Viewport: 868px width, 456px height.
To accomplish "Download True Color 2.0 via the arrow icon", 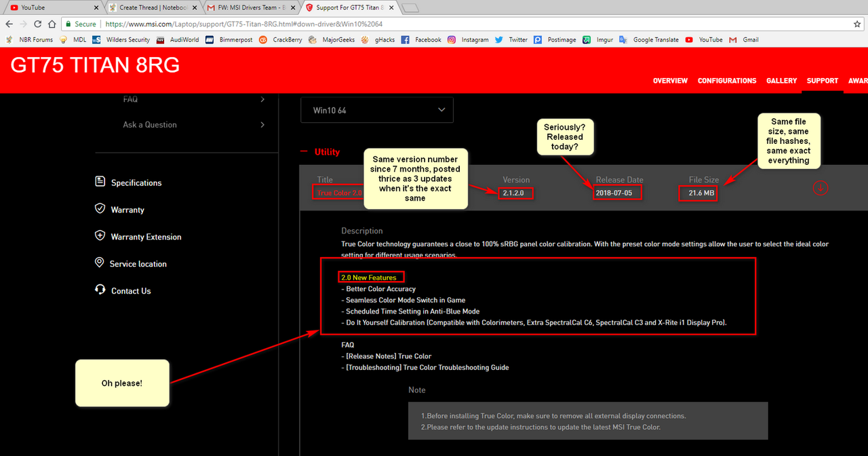I will 821,188.
